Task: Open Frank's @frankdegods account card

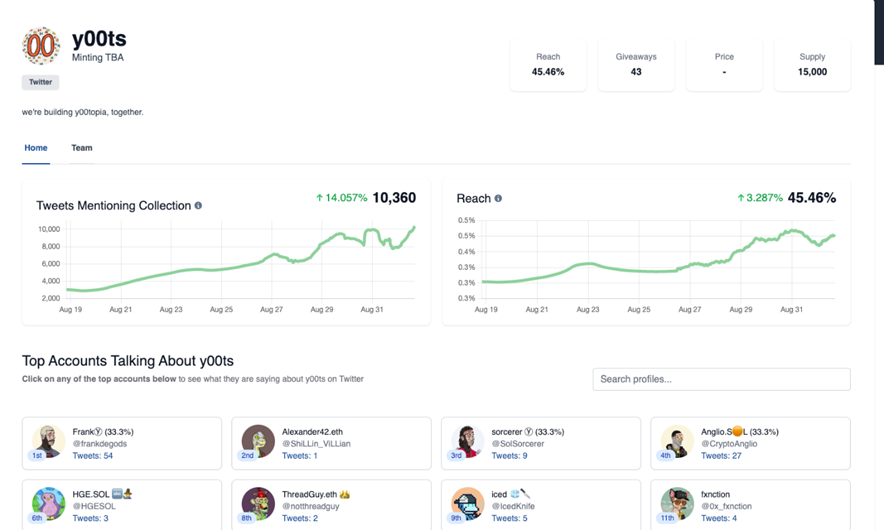Action: [x=122, y=443]
